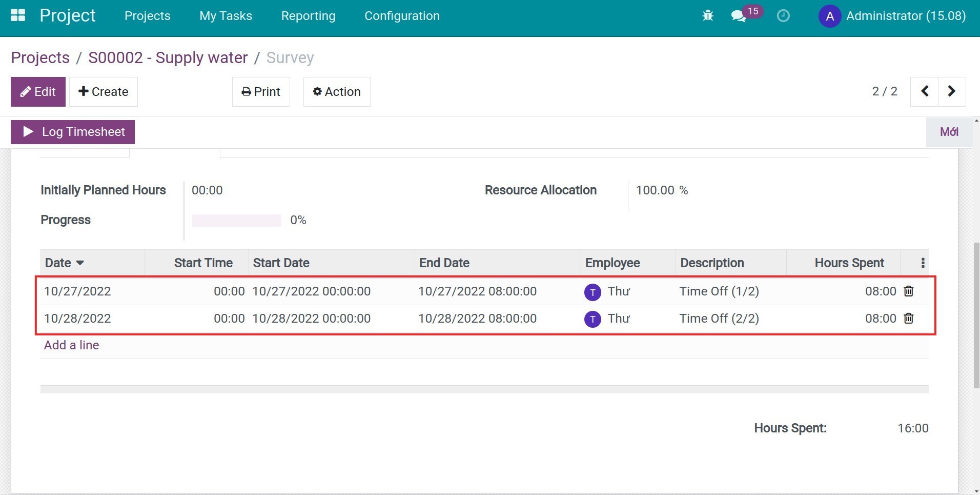Screen dimensions: 980x495
Task: Open the apps grid menu
Action: (18, 15)
